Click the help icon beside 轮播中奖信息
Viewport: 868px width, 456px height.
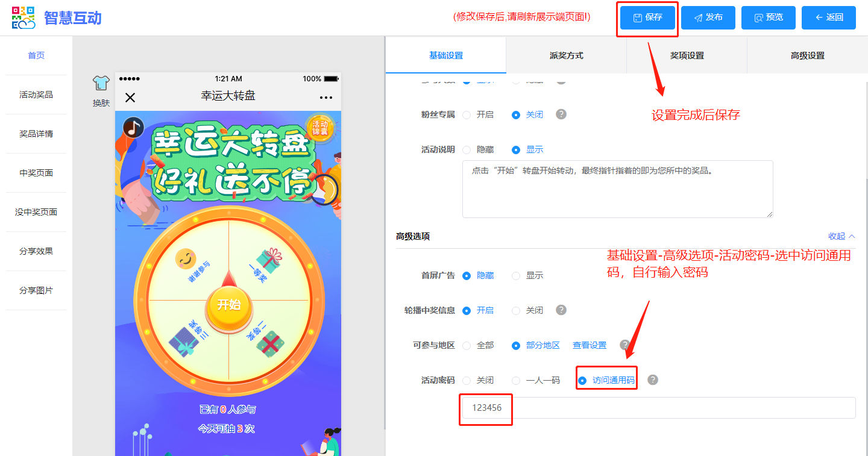561,310
